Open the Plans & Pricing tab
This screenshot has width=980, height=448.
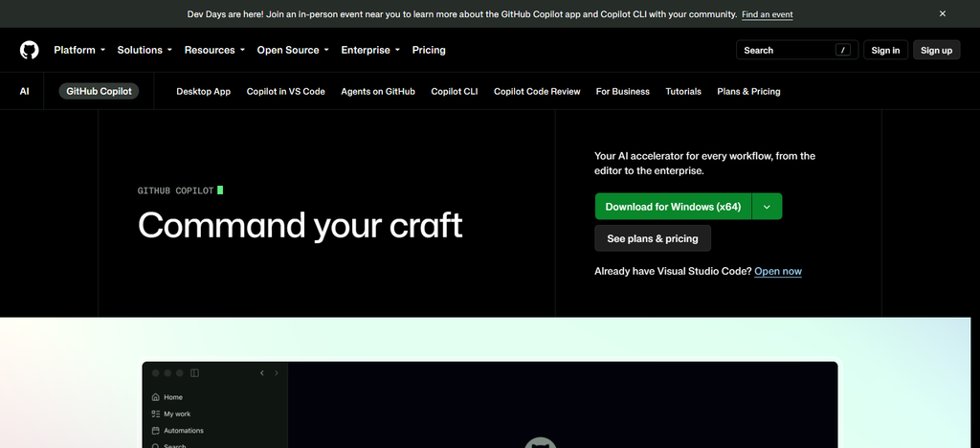pyautogui.click(x=748, y=91)
